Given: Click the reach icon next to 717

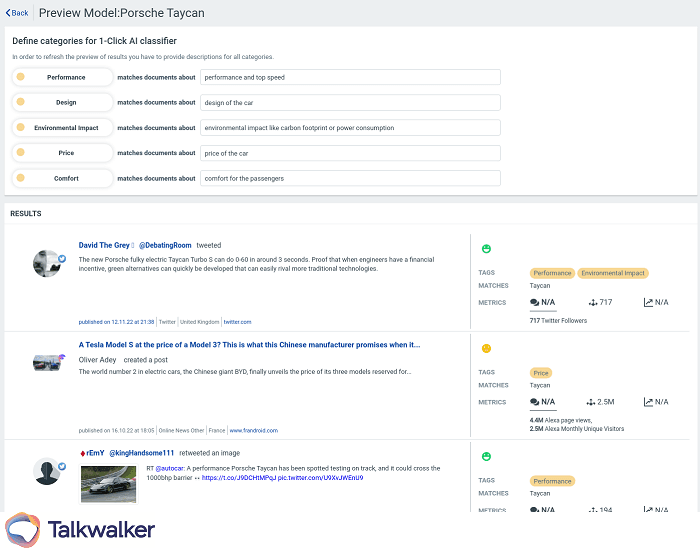Looking at the screenshot, I should (x=593, y=303).
